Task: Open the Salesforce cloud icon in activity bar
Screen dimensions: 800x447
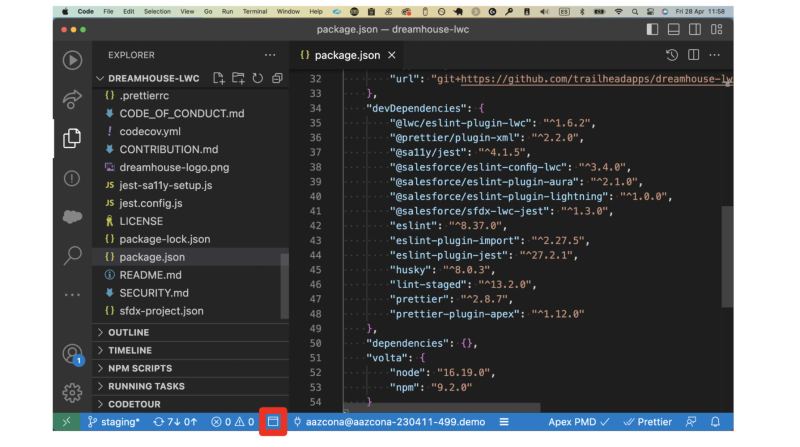Action: pos(72,217)
